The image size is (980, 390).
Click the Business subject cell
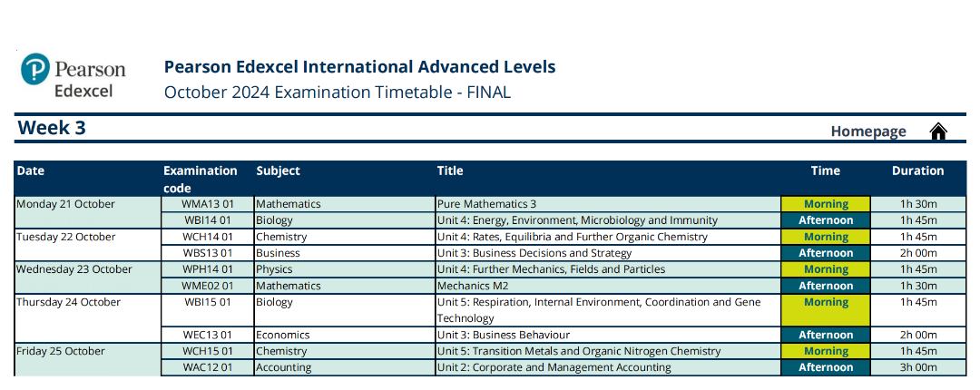pos(345,253)
